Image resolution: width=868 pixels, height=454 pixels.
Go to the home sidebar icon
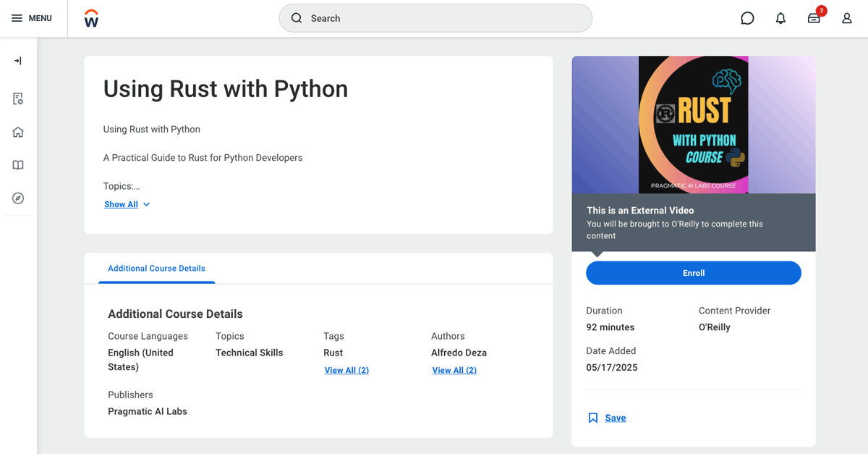click(18, 132)
